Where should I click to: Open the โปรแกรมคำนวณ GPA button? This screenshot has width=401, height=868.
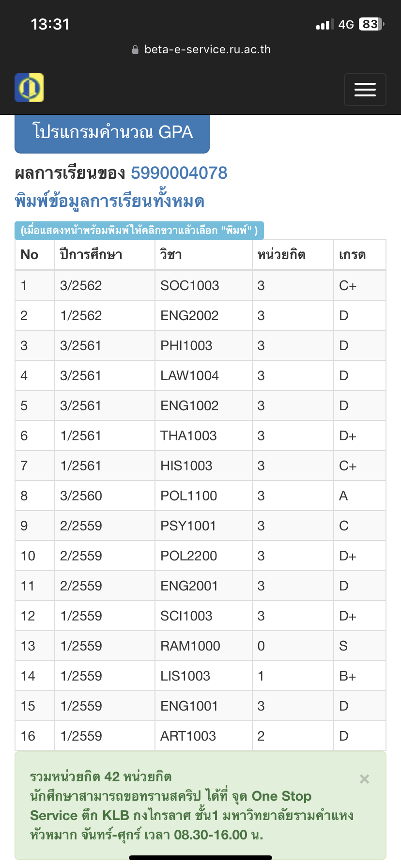pos(112,133)
